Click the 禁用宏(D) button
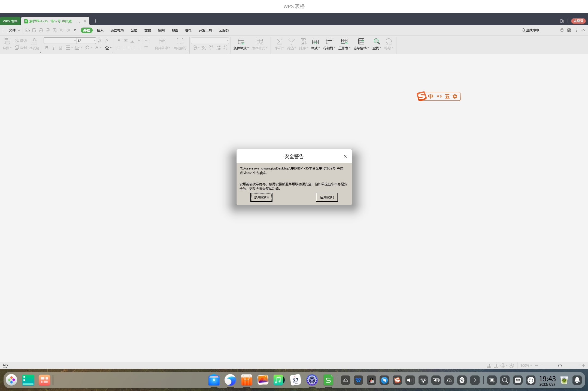588x391 pixels. click(x=261, y=197)
